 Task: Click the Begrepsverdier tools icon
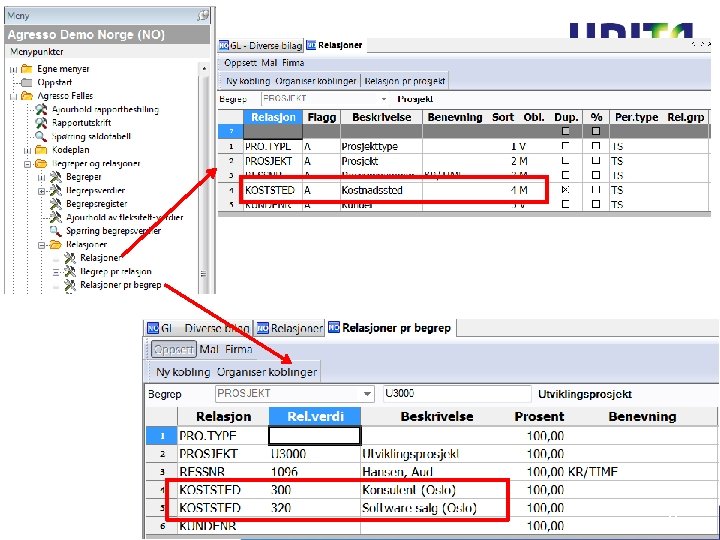(x=56, y=190)
